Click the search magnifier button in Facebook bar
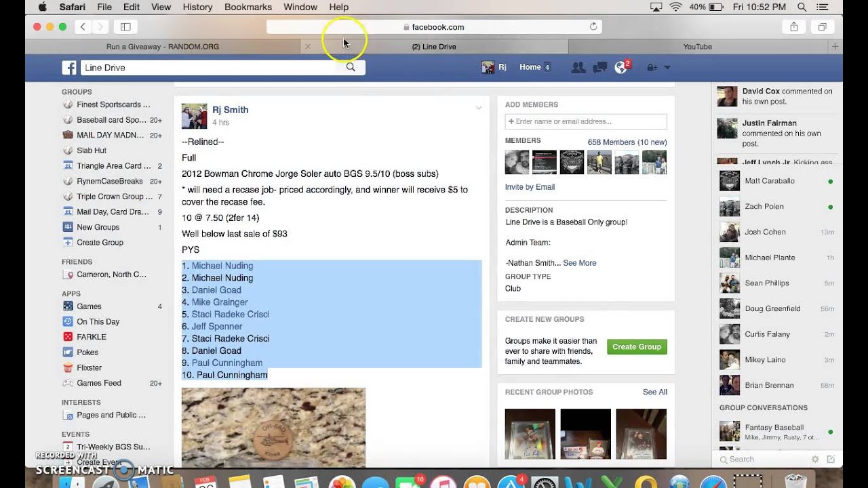 click(351, 67)
